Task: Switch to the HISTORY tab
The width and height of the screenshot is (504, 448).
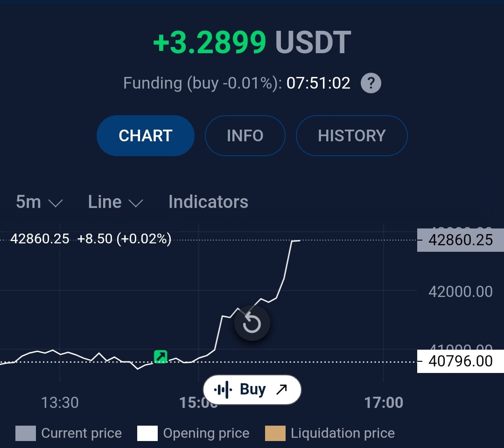Action: [352, 136]
